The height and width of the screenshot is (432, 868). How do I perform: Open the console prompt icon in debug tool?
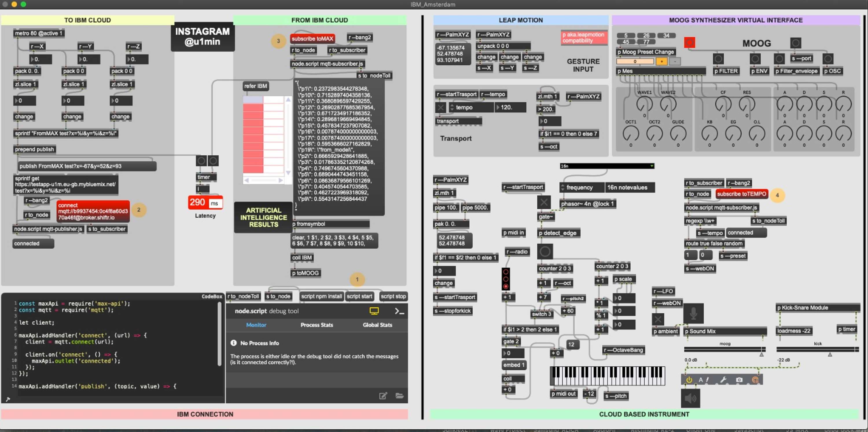pyautogui.click(x=399, y=311)
